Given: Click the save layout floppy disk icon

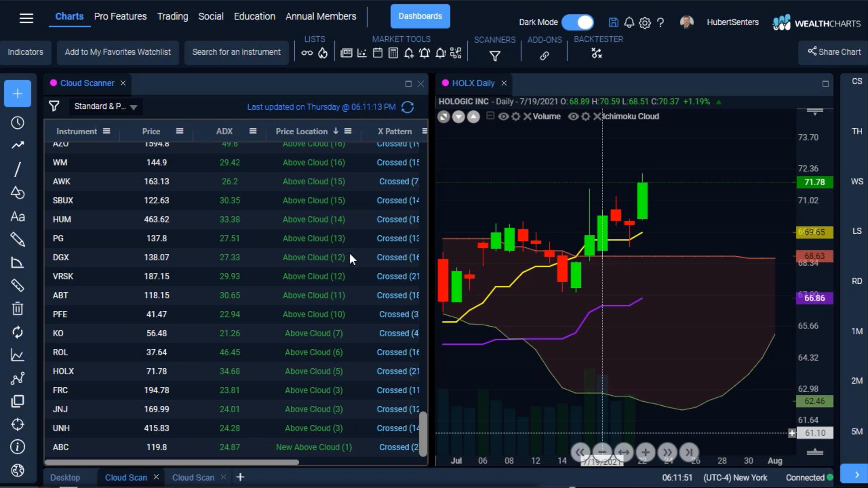Looking at the screenshot, I should click(613, 23).
